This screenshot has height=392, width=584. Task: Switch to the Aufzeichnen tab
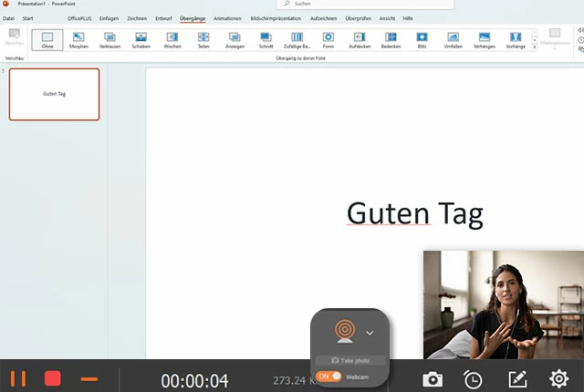(x=323, y=18)
